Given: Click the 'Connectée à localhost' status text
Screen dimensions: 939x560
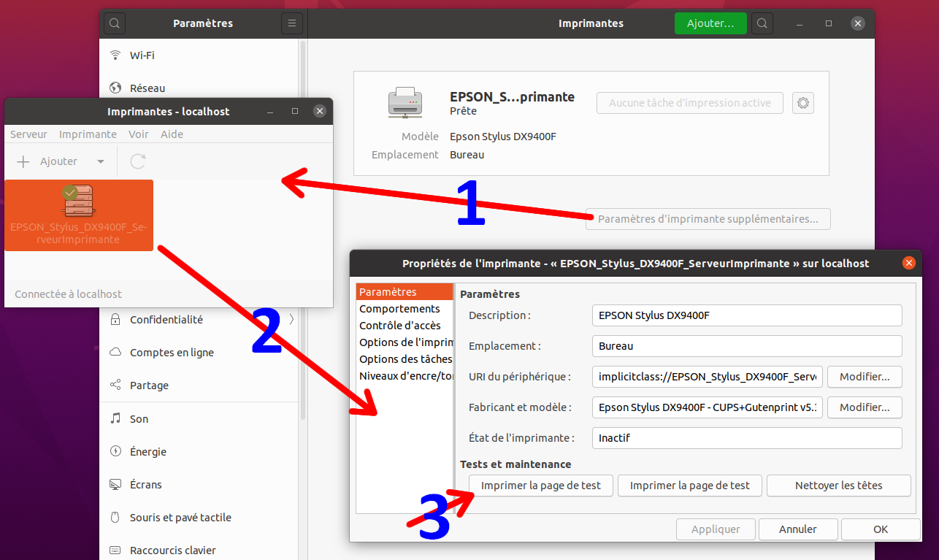Looking at the screenshot, I should coord(68,294).
